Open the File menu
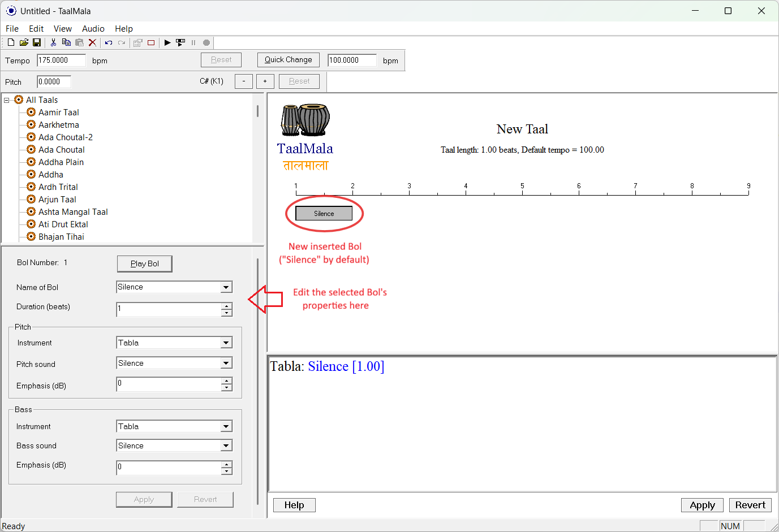779x532 pixels. 12,29
